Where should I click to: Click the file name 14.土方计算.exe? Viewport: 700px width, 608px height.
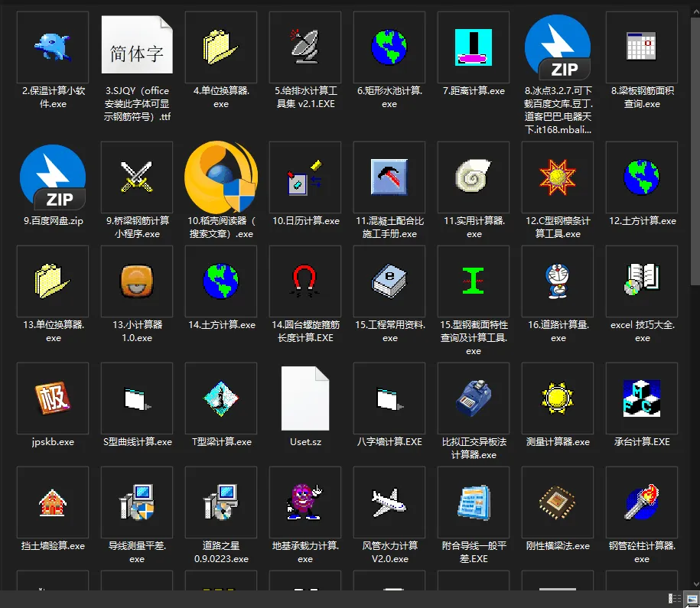tap(221, 325)
